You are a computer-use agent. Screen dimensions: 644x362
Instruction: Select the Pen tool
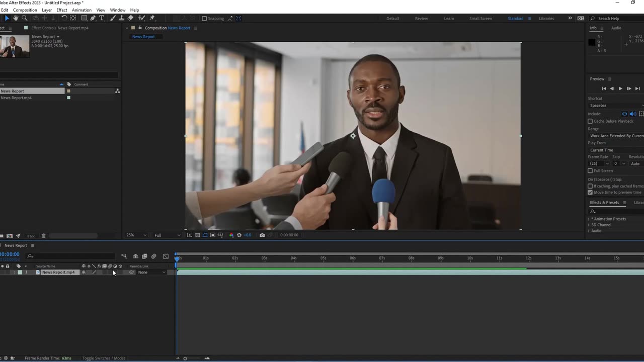click(93, 18)
